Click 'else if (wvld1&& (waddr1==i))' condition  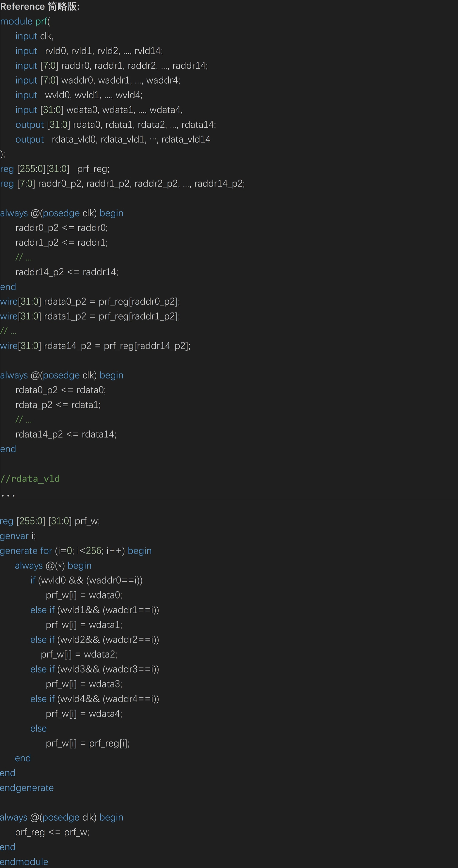(x=95, y=610)
